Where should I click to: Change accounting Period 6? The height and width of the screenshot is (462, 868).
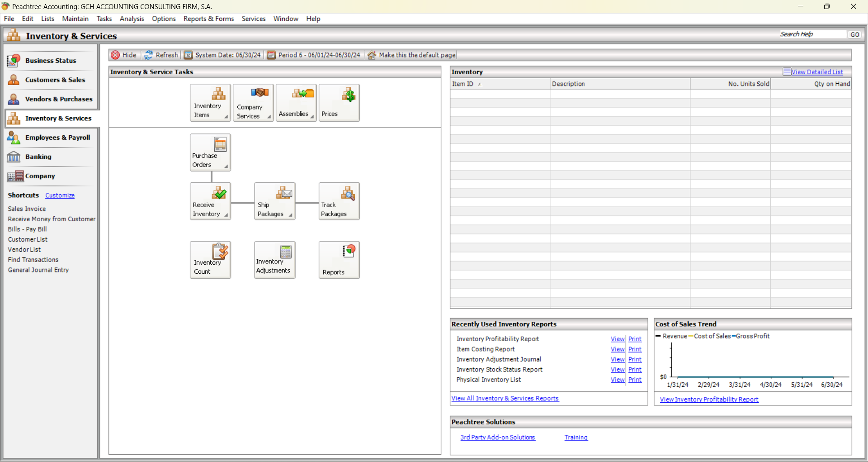point(314,55)
